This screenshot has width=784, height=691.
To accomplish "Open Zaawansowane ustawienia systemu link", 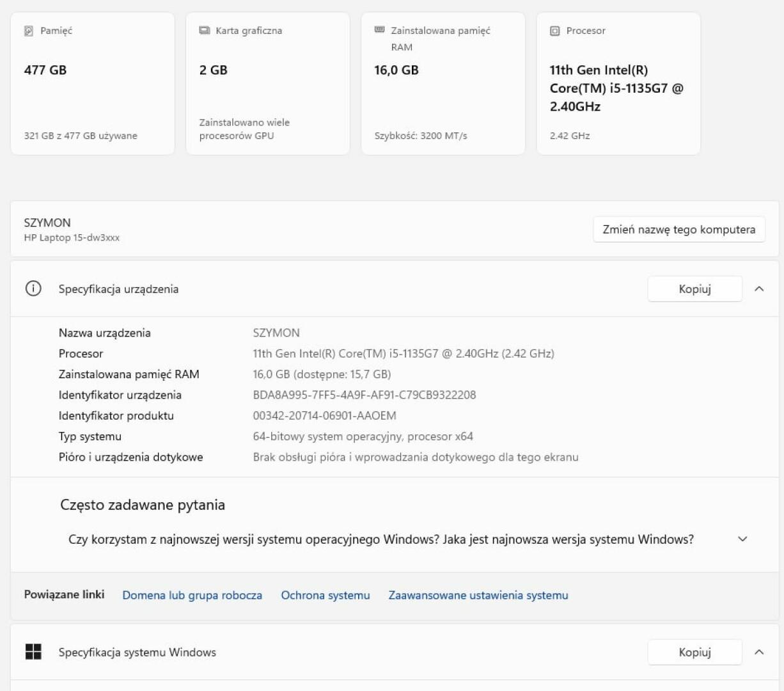I will click(x=478, y=595).
